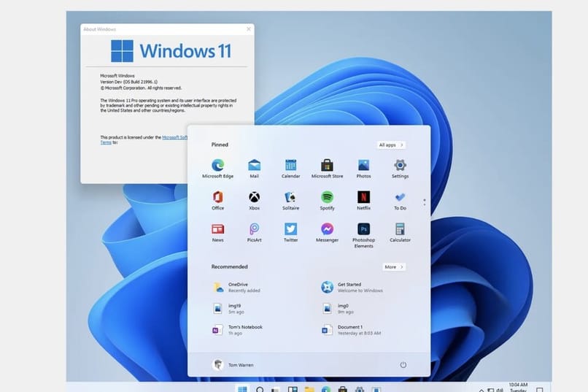
Task: Launch Netflix from pinned apps
Action: 363,200
